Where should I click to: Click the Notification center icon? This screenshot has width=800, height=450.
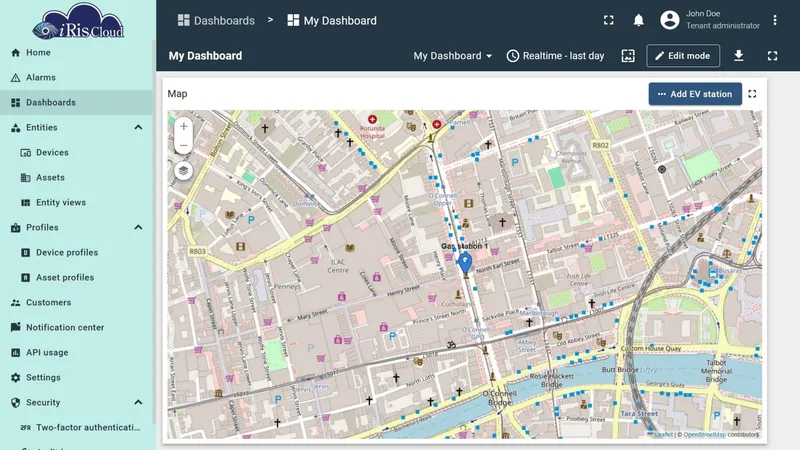(15, 327)
